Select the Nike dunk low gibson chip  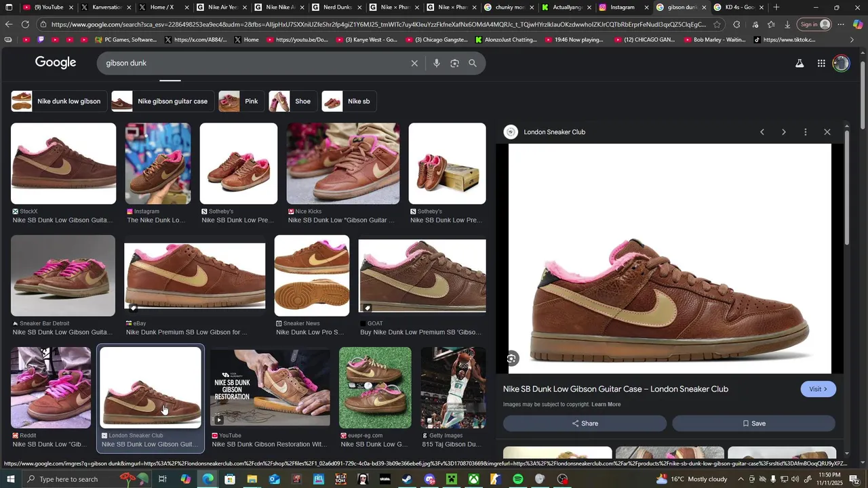60,102
